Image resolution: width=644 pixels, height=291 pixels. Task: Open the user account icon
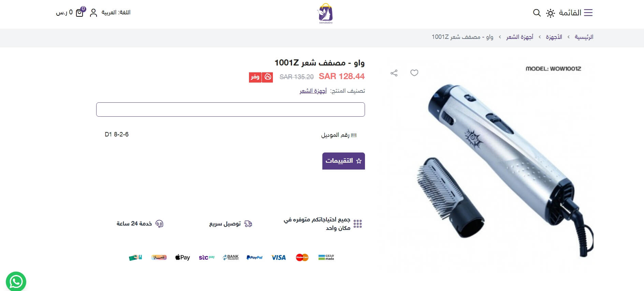click(x=93, y=13)
